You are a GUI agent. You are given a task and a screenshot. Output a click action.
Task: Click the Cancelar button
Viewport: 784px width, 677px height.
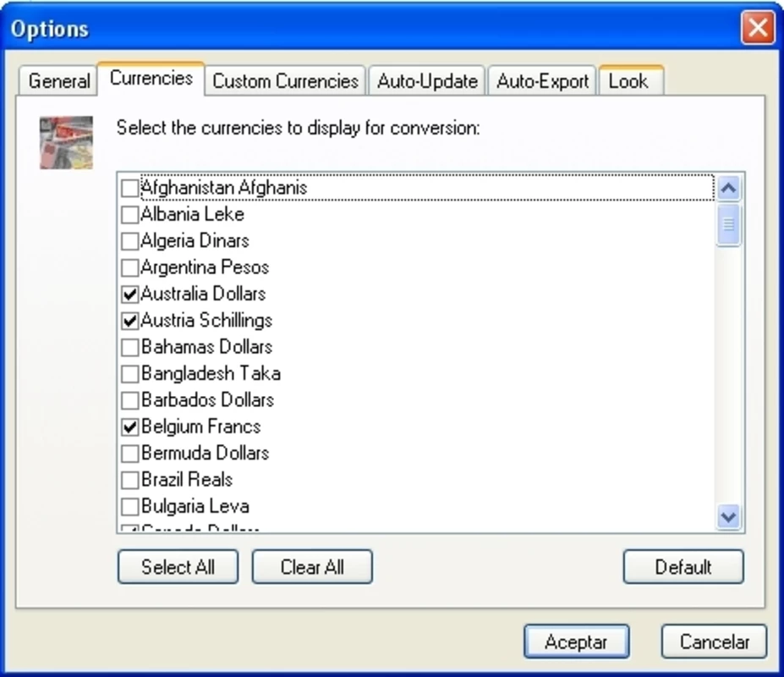pyautogui.click(x=714, y=641)
